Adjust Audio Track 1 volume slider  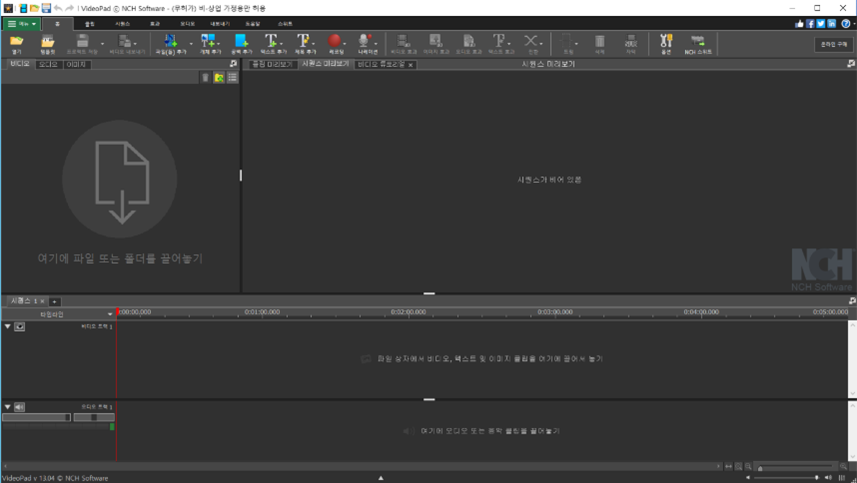pyautogui.click(x=37, y=417)
